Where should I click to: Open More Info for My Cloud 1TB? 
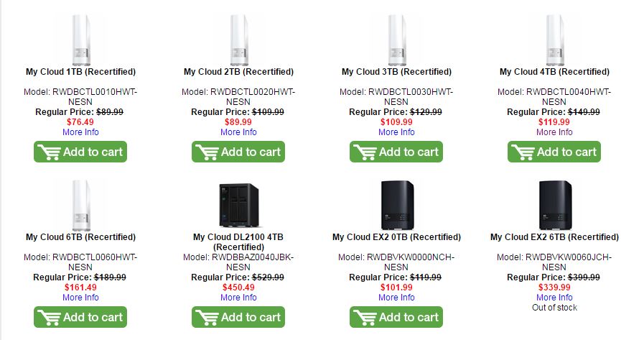tap(80, 132)
